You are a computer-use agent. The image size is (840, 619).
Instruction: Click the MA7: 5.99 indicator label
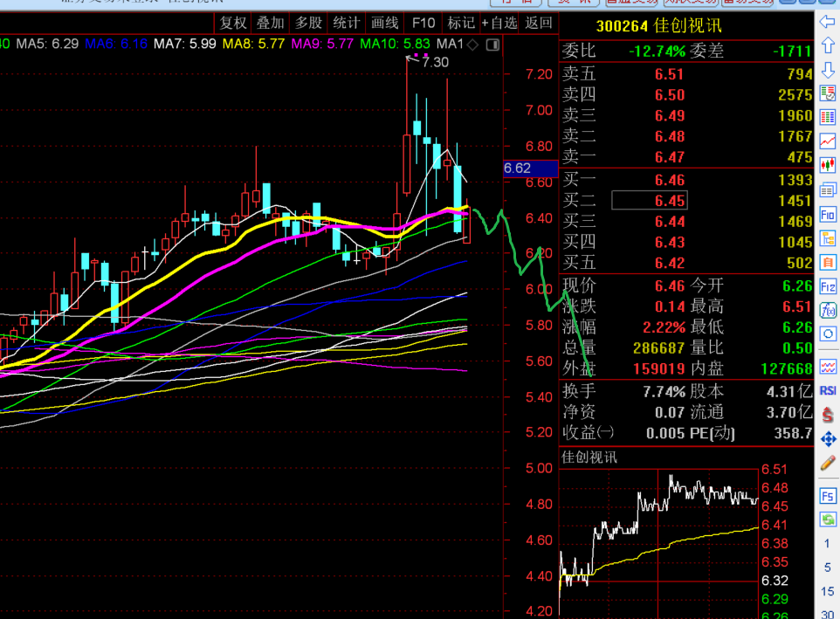(x=185, y=44)
